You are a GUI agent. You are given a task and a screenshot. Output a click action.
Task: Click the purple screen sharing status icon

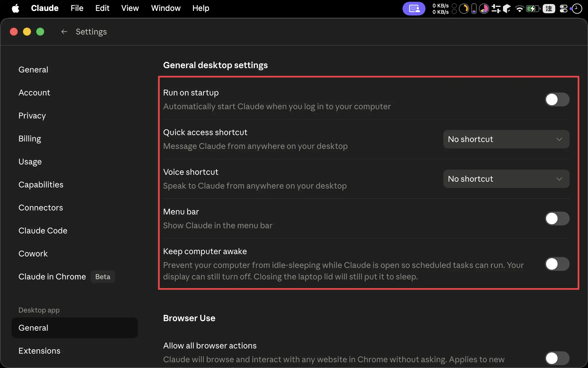pyautogui.click(x=414, y=9)
